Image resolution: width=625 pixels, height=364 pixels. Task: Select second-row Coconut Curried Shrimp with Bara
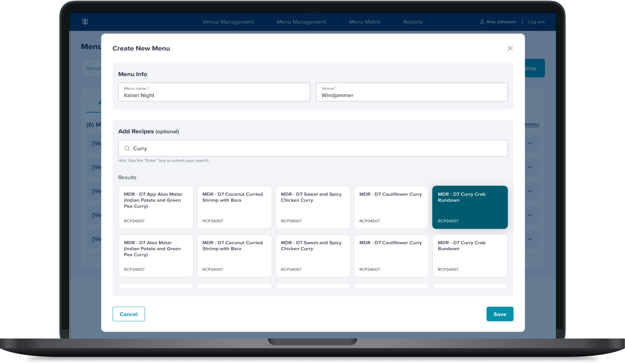234,256
